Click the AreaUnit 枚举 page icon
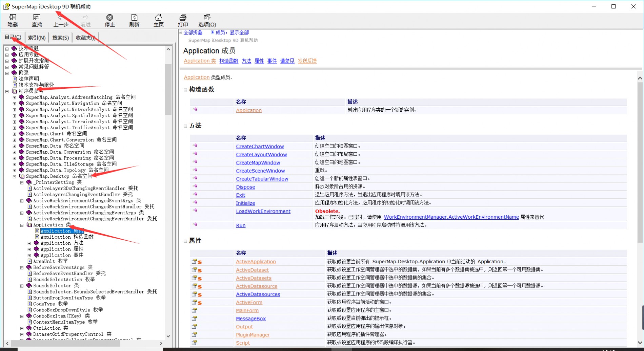This screenshot has width=644, height=351. click(29, 261)
